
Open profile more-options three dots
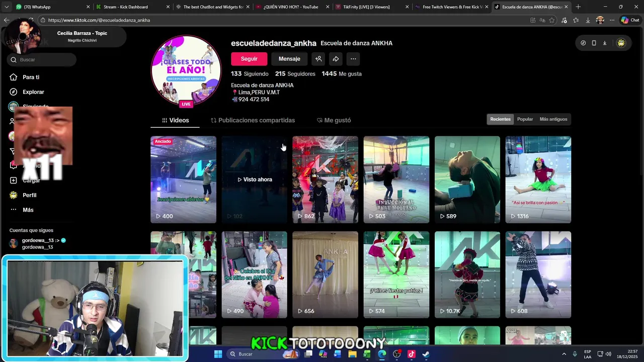coord(353,59)
